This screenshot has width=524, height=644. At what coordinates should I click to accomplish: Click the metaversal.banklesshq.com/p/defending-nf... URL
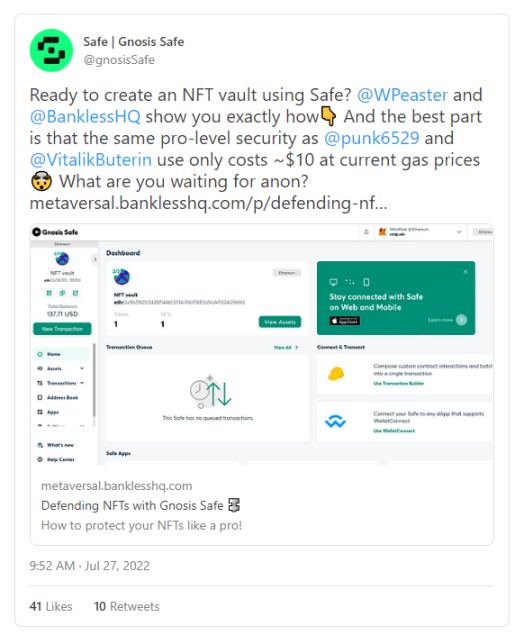pyautogui.click(x=208, y=203)
